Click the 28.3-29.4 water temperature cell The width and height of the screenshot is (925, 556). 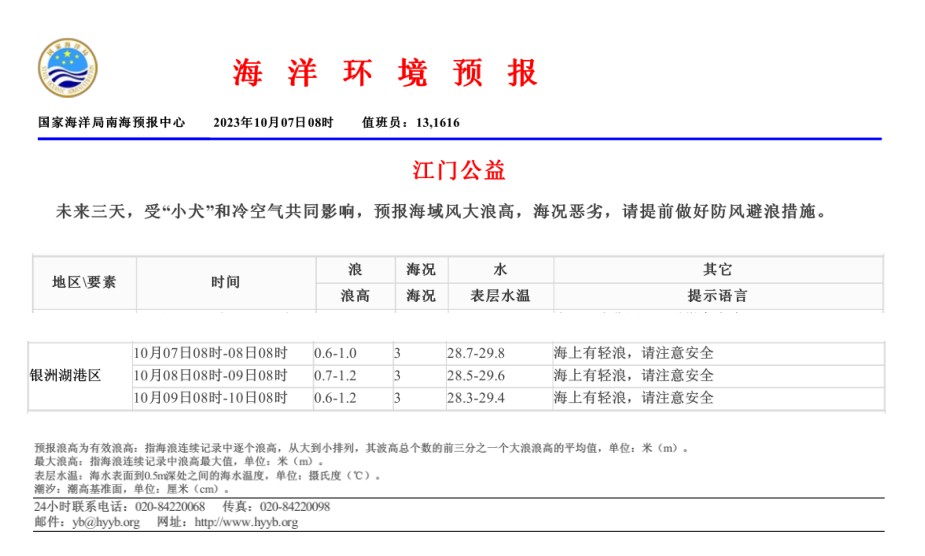pos(475,398)
